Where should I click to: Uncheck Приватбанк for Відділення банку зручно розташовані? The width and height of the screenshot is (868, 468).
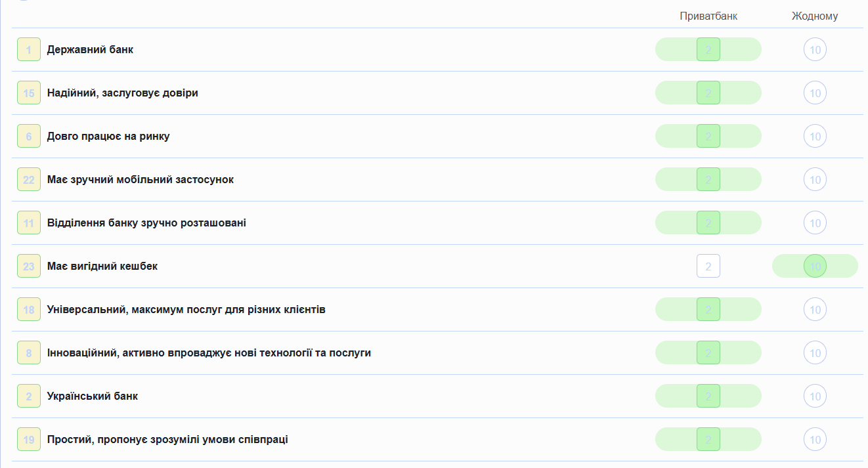click(x=708, y=223)
